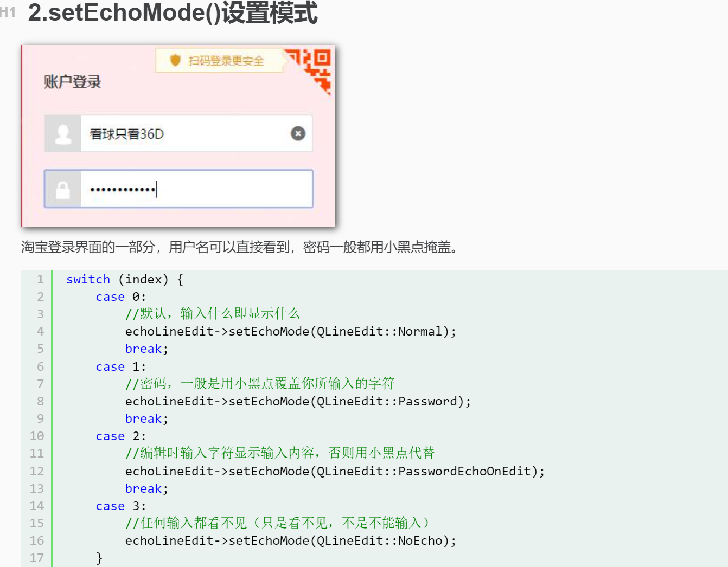This screenshot has height=567, width=728.
Task: Click the closing brace on line 17
Action: pos(99,558)
